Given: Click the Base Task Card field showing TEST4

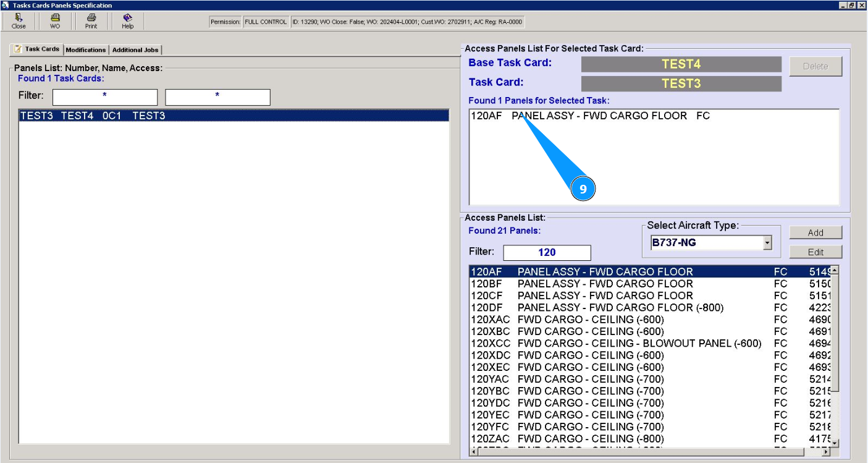Looking at the screenshot, I should pyautogui.click(x=681, y=64).
